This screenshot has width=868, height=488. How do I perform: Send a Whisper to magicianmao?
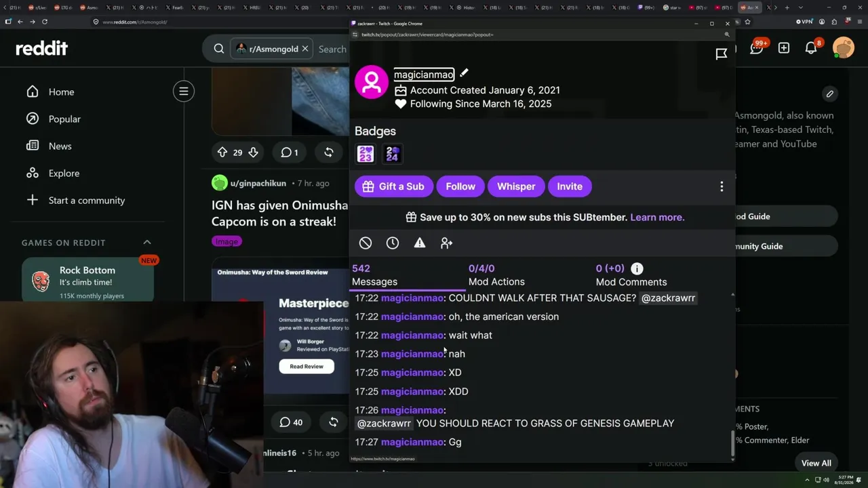point(516,186)
